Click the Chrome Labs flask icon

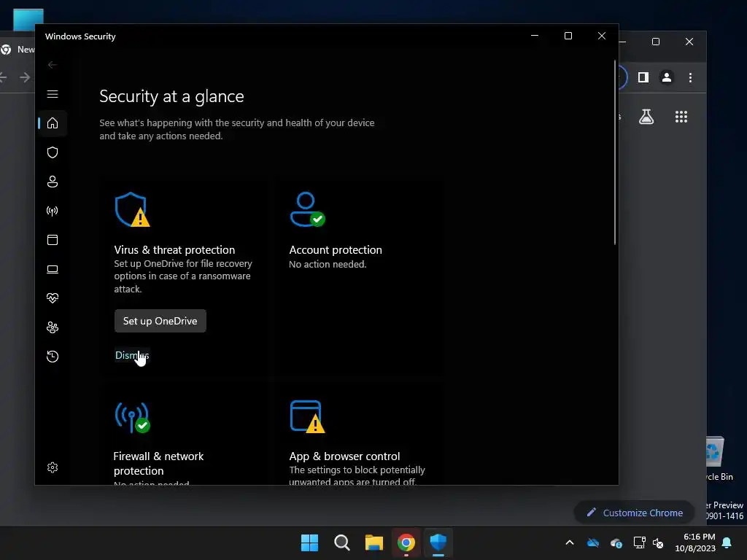(646, 117)
